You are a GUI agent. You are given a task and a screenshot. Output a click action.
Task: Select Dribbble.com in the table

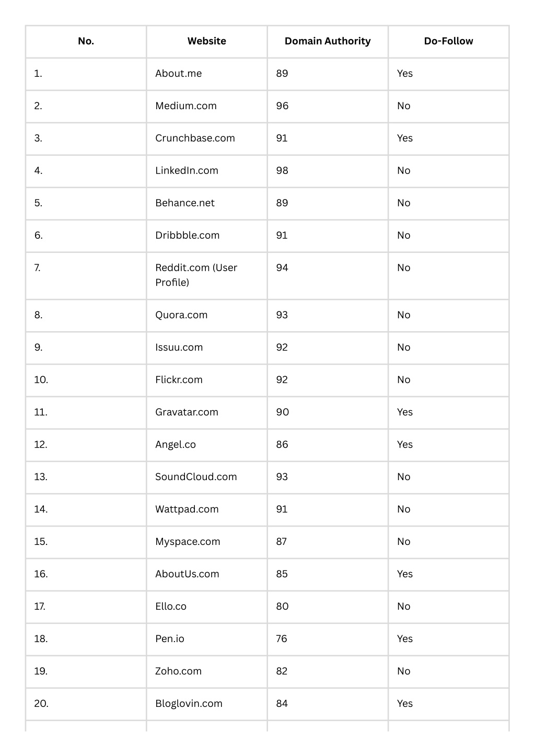click(x=187, y=236)
